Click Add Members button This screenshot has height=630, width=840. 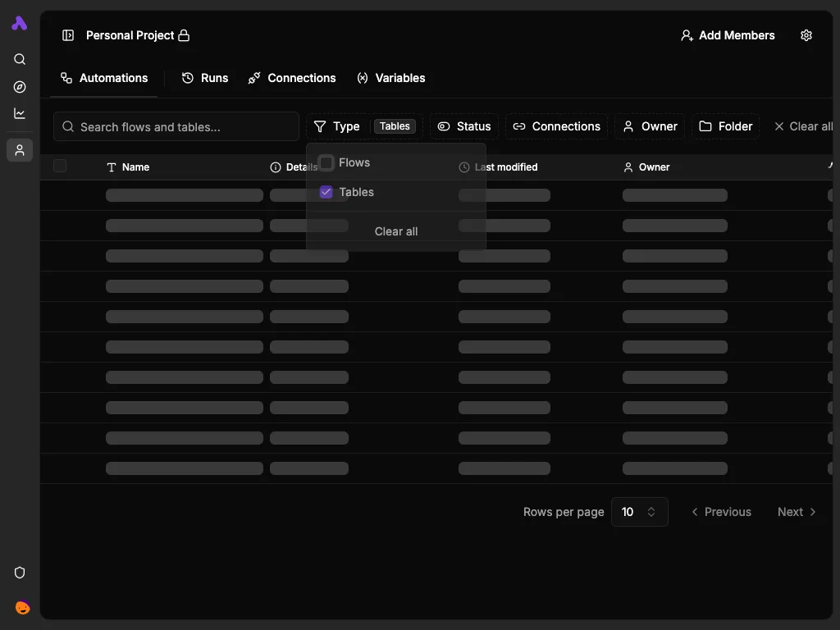728,35
